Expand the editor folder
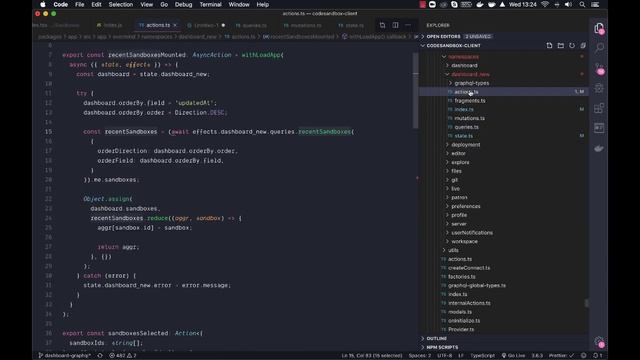 [x=458, y=153]
